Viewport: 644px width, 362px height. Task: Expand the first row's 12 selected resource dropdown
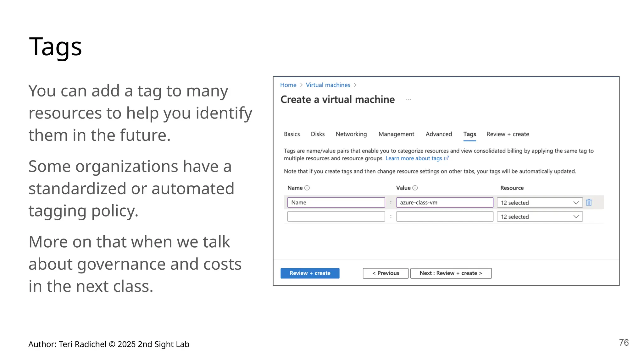click(x=540, y=203)
